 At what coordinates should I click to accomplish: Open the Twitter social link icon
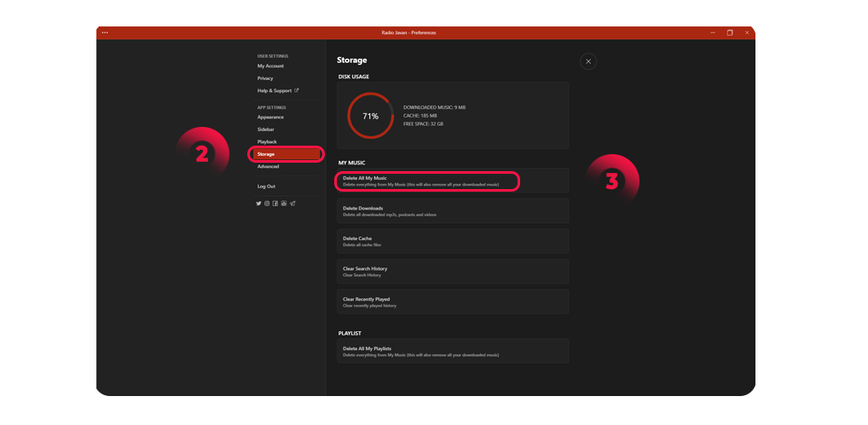click(x=258, y=204)
